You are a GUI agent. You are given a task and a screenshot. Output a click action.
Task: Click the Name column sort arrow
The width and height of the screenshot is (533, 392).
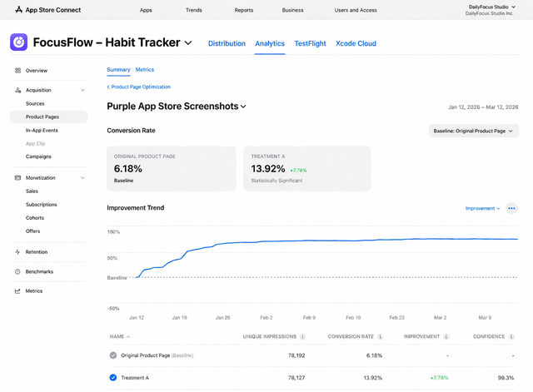click(x=128, y=336)
